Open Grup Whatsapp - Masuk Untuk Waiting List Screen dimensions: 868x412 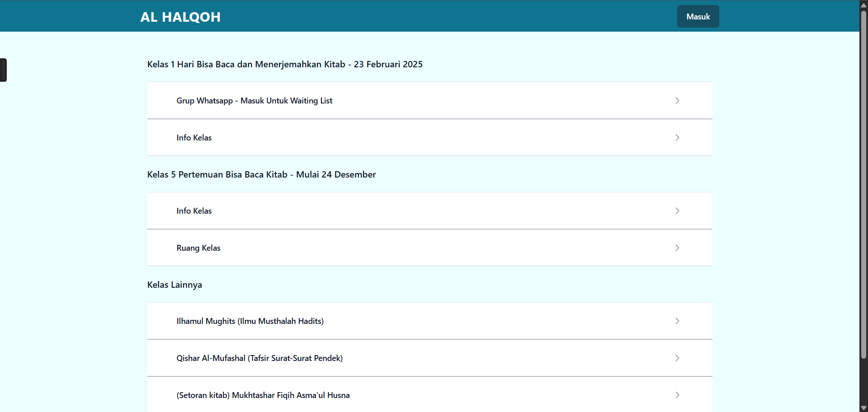click(x=254, y=101)
